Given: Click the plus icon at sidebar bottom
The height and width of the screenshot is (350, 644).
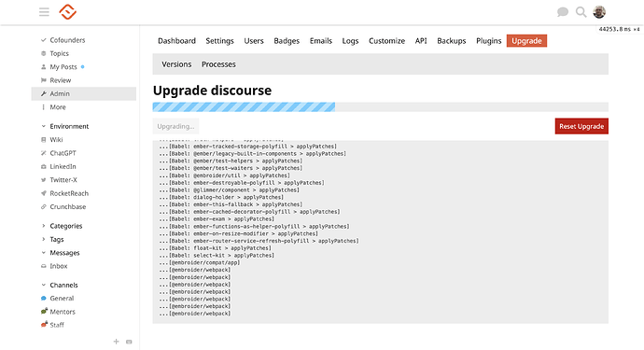Looking at the screenshot, I should [x=117, y=342].
